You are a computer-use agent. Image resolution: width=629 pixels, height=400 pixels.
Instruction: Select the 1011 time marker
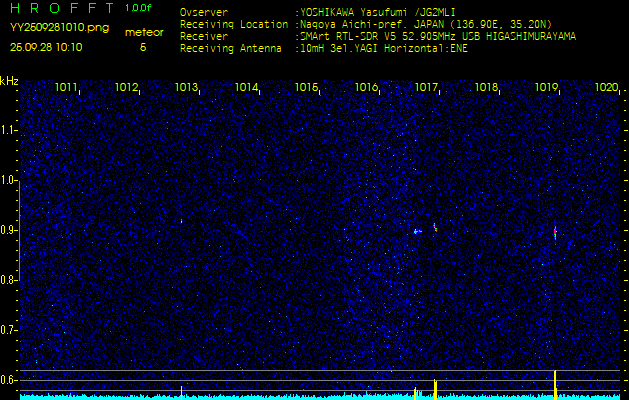point(67,88)
